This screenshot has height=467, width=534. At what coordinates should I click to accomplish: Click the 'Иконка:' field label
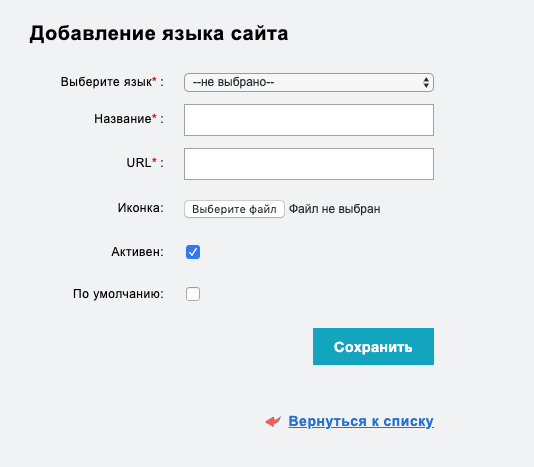pyautogui.click(x=141, y=208)
